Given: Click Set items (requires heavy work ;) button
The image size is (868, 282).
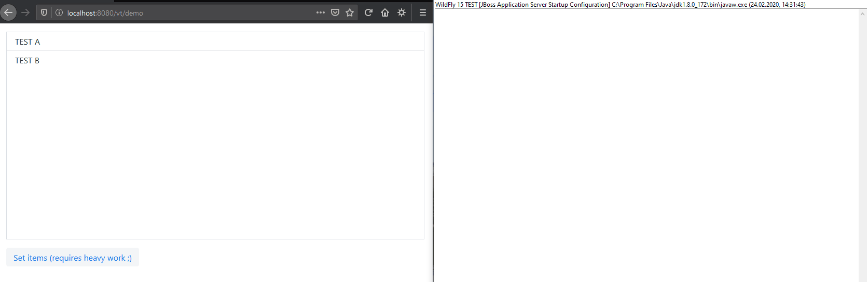Looking at the screenshot, I should (73, 258).
